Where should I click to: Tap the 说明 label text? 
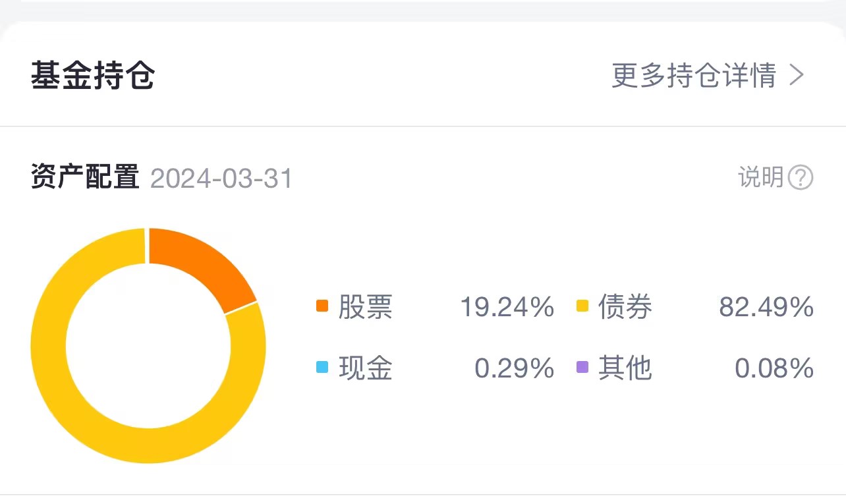[x=760, y=177]
